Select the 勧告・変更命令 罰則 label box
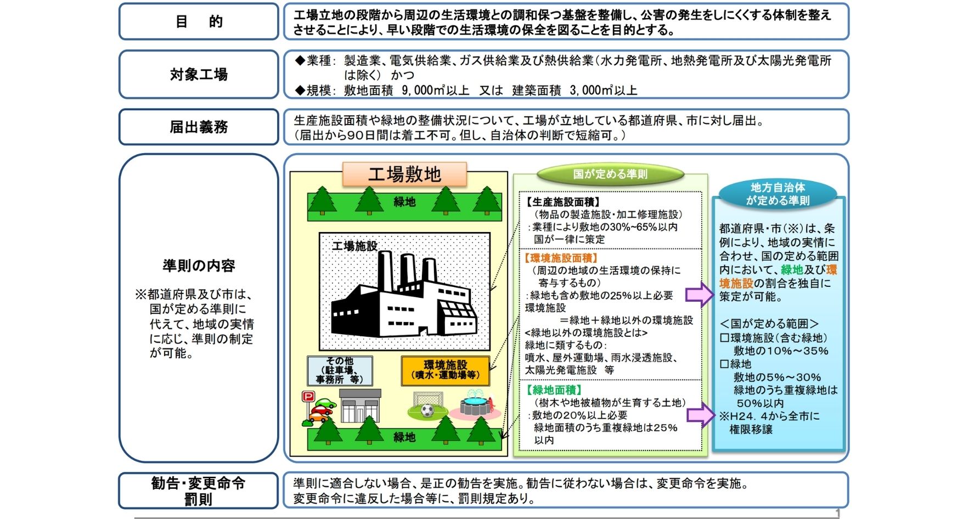Image resolution: width=980 pixels, height=519 pixels. (199, 490)
